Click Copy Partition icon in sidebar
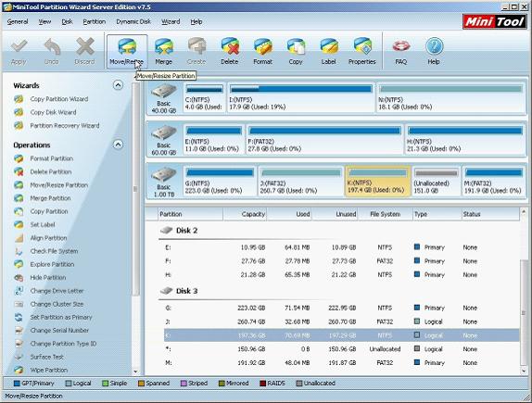Viewport: 532px width, 403px height. [19, 211]
